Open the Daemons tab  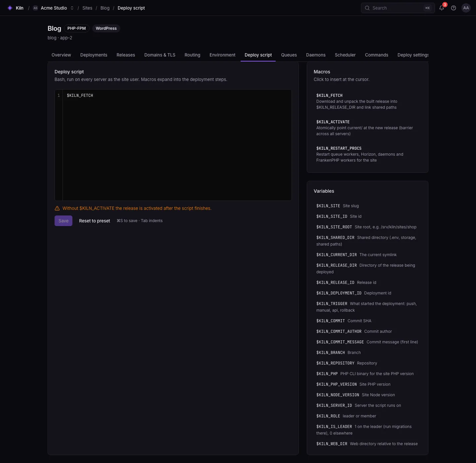[x=316, y=55]
